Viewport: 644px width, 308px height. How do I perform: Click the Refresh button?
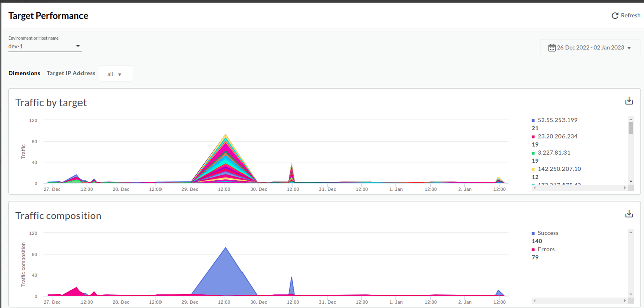click(x=626, y=15)
